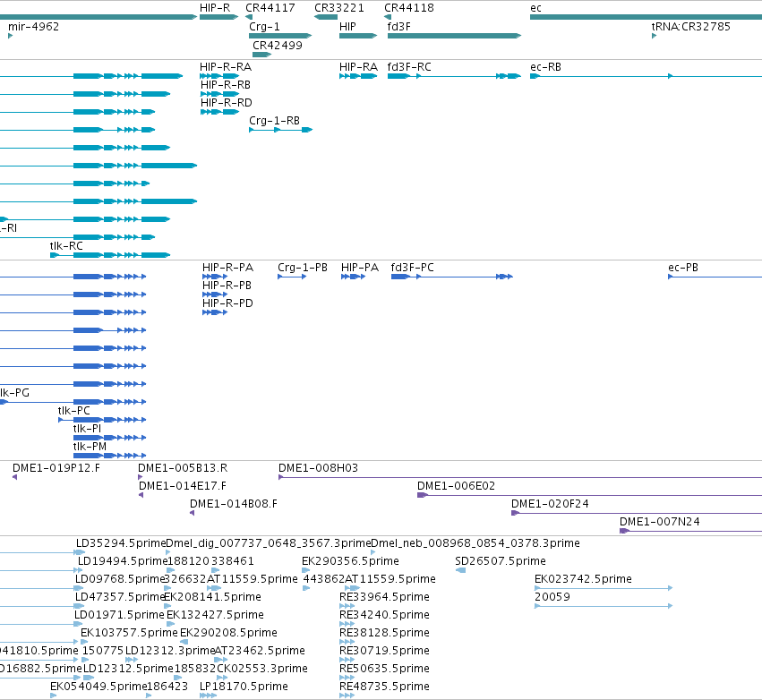Select the RE48735.5prime EST label

(x=384, y=687)
